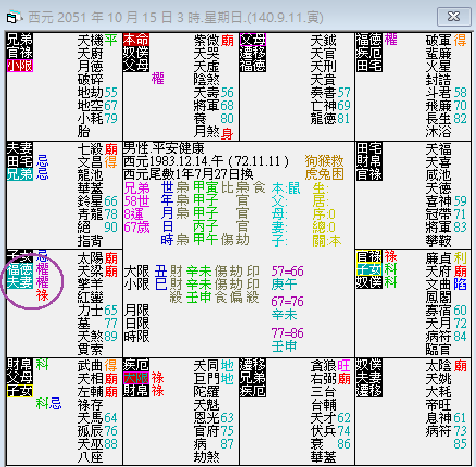Select the pink 8運 value
This screenshot has height=467, width=476.
click(x=134, y=214)
